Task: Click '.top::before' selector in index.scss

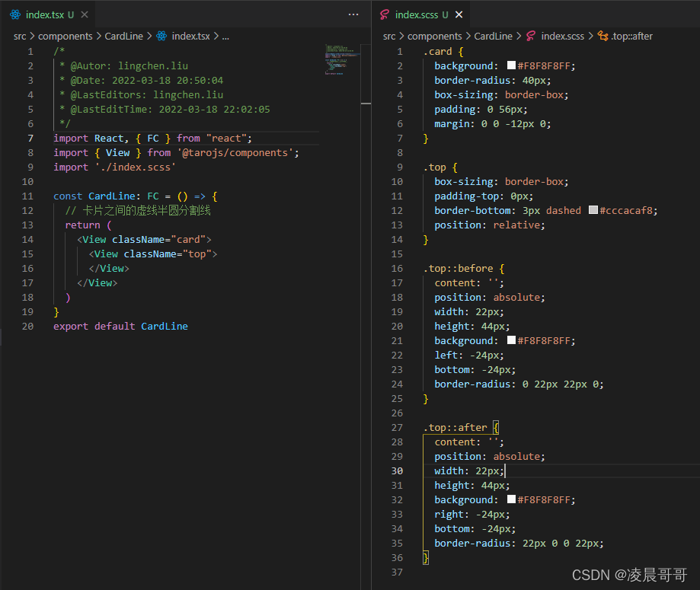Action: [458, 268]
